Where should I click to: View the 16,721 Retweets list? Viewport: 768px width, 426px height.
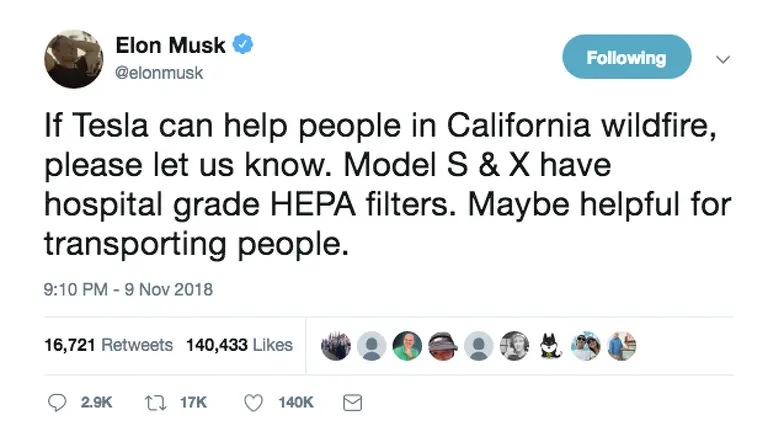108,345
